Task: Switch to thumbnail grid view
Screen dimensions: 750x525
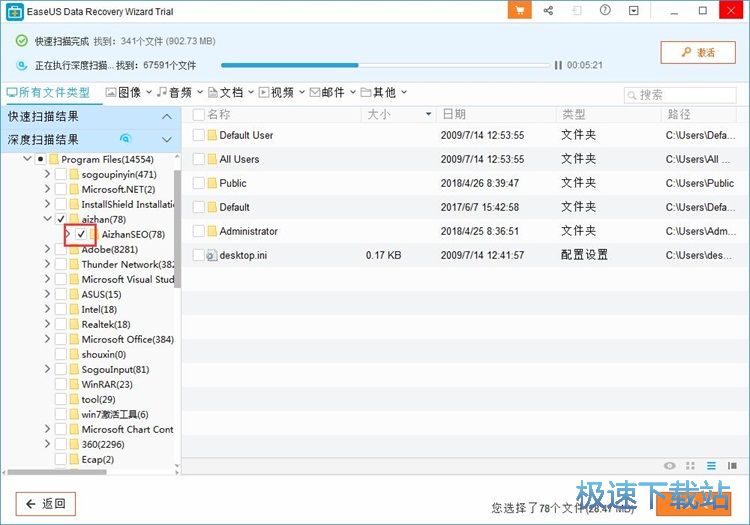Action: (690, 466)
